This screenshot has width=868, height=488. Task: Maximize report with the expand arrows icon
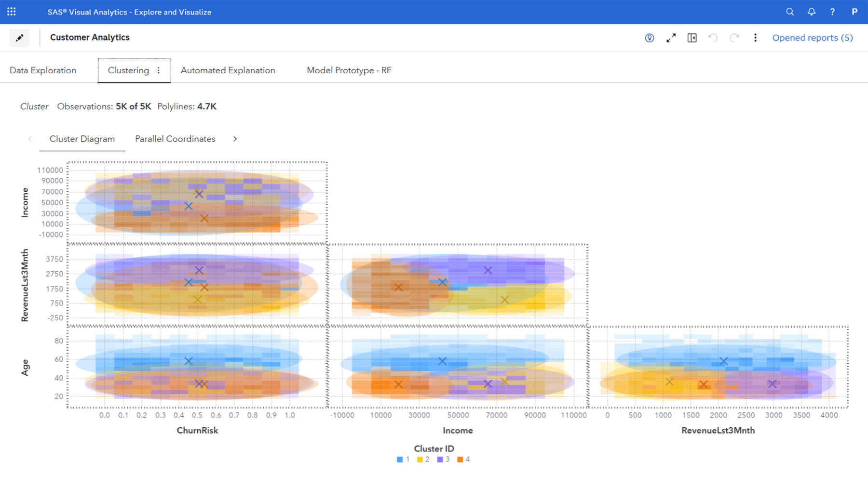tap(671, 38)
